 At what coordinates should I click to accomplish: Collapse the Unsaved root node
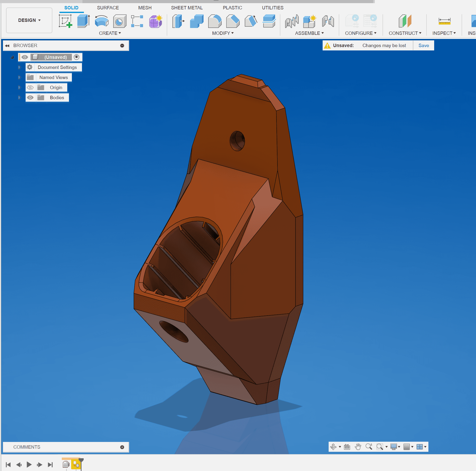(x=12, y=57)
